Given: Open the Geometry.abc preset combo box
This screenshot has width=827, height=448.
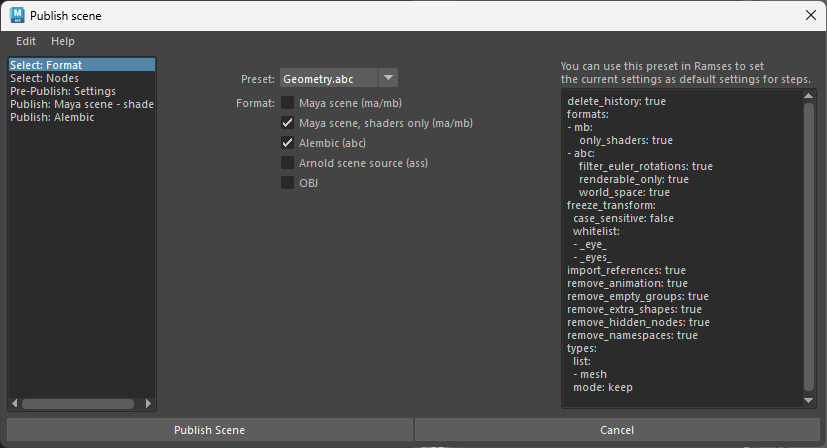Looking at the screenshot, I should pos(339,79).
